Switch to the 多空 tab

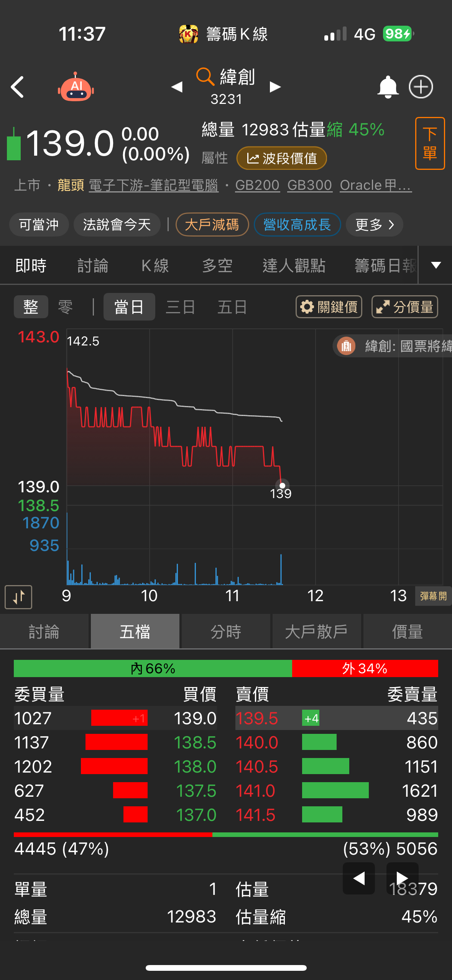click(x=217, y=265)
